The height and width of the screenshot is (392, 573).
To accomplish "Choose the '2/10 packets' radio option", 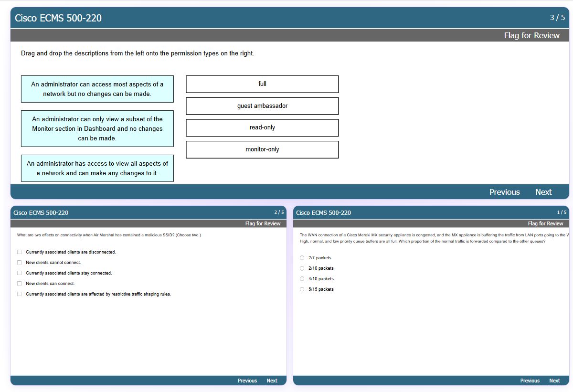I will (302, 268).
